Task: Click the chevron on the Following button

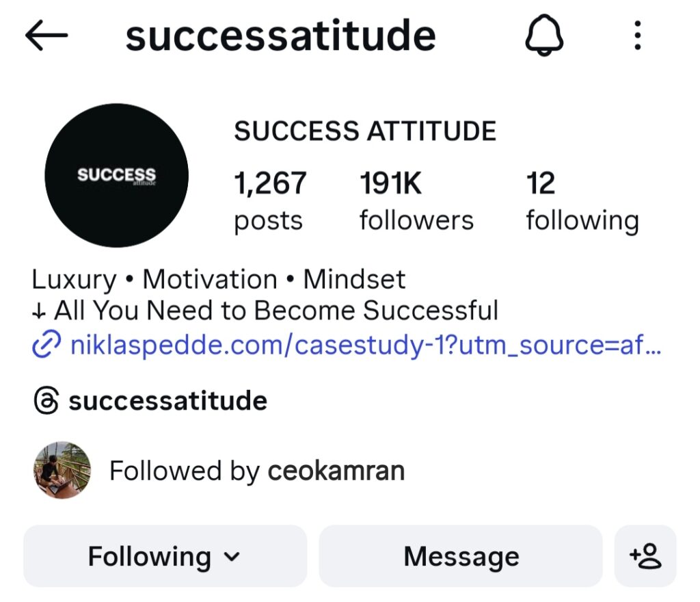Action: (x=232, y=557)
